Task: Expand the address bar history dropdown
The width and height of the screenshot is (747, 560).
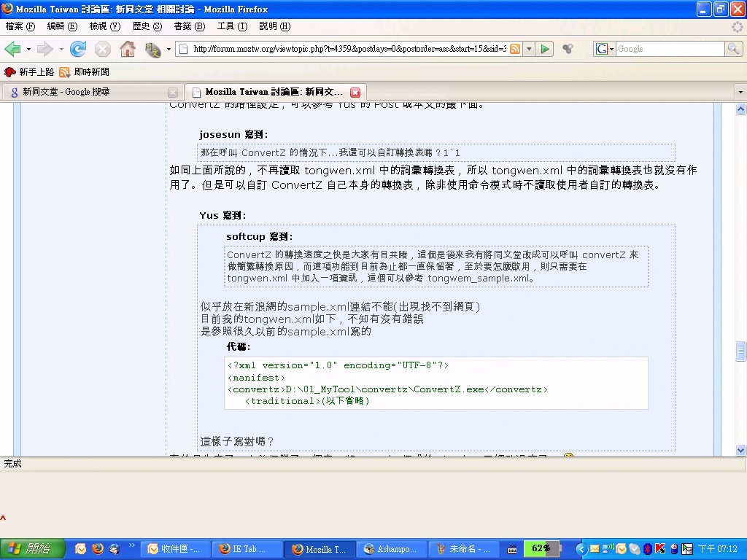Action: pos(530,49)
